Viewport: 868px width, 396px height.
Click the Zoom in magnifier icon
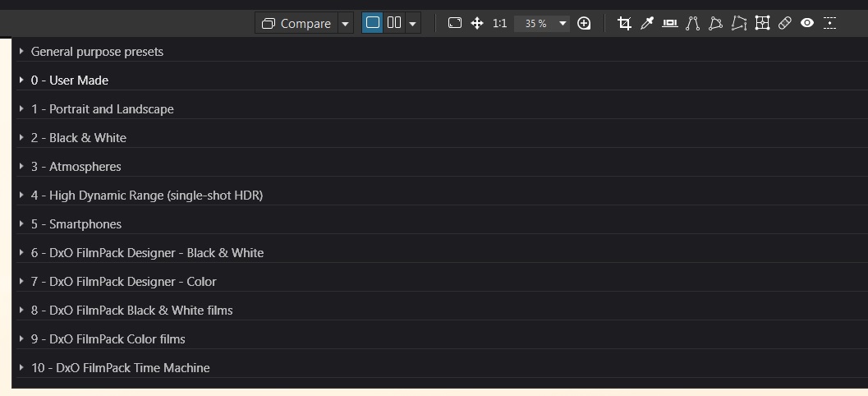tap(584, 23)
